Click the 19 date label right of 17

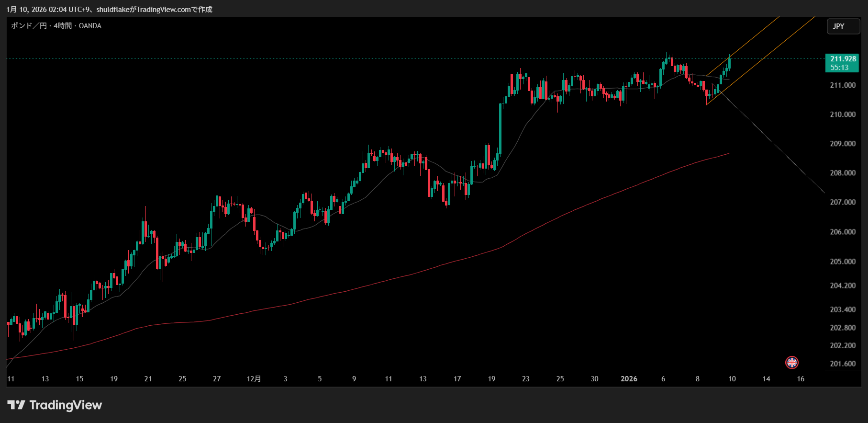click(x=491, y=379)
